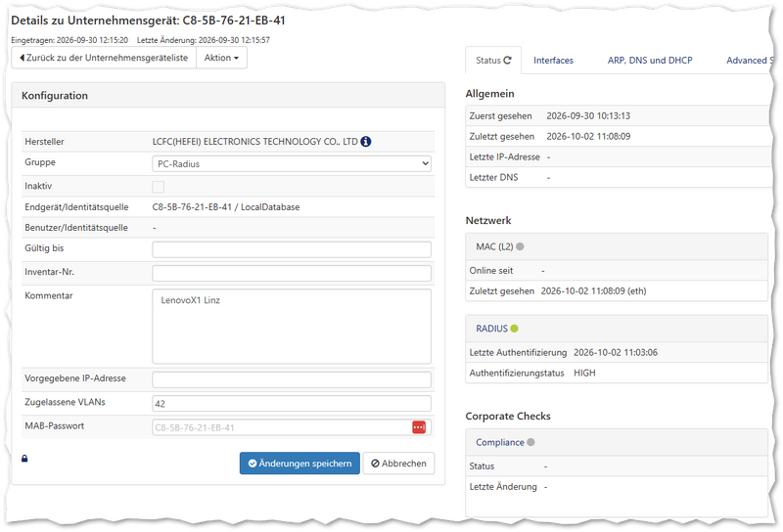783x532 pixels.
Task: Toggle the Inaktiv checkbox
Action: 159,187
